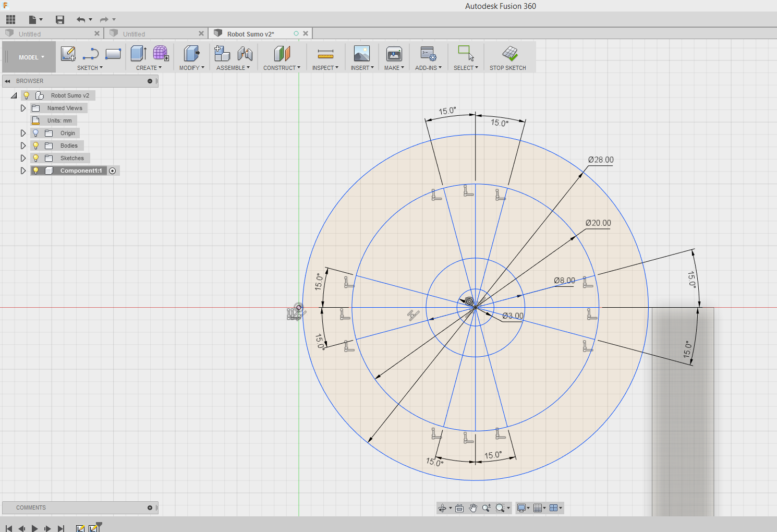
Task: Click STOP SKETCH label
Action: coord(507,68)
